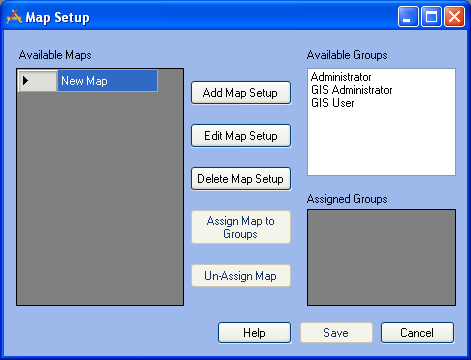Select Administrator in Available Groups
471x360 pixels.
pyautogui.click(x=341, y=77)
